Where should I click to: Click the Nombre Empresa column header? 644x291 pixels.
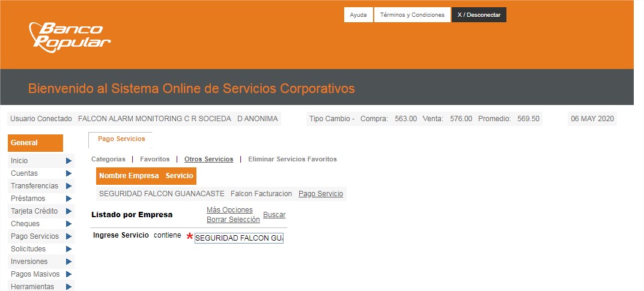point(129,176)
